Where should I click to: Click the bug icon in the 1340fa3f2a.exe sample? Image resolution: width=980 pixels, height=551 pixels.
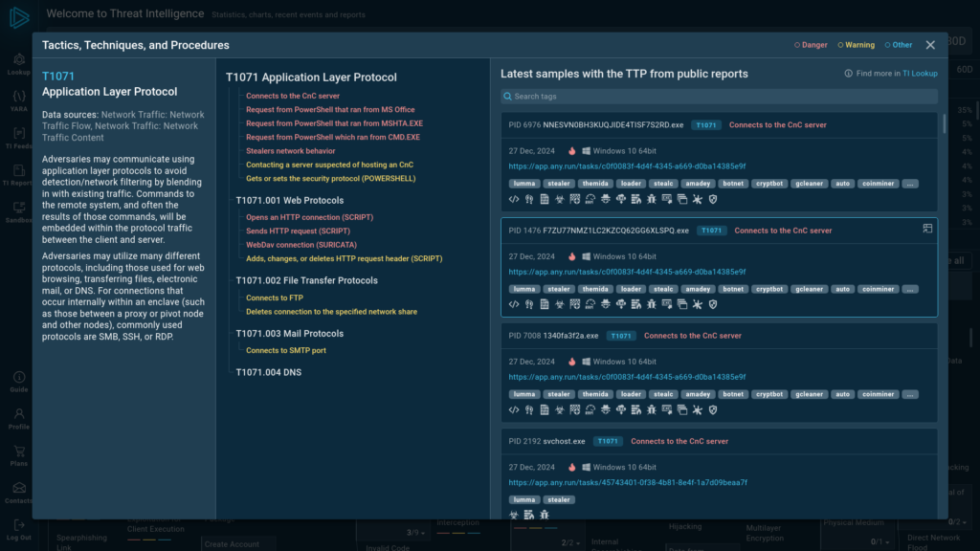651,409
